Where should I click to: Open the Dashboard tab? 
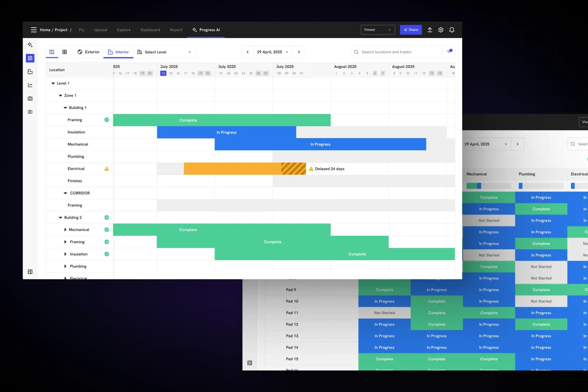pos(150,30)
